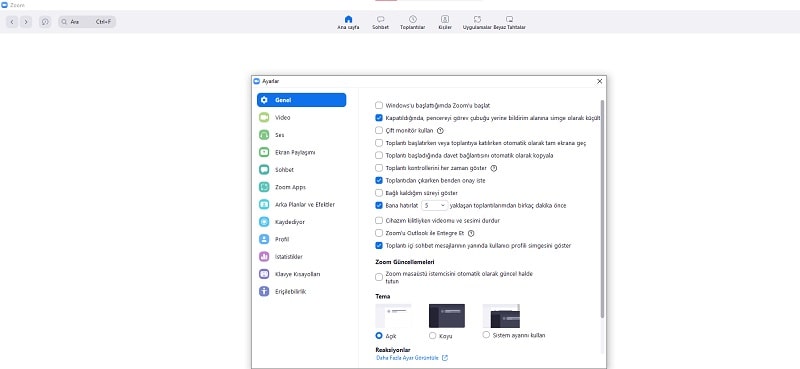Go back with the left arrow button
The width and height of the screenshot is (800, 369).
click(x=12, y=22)
